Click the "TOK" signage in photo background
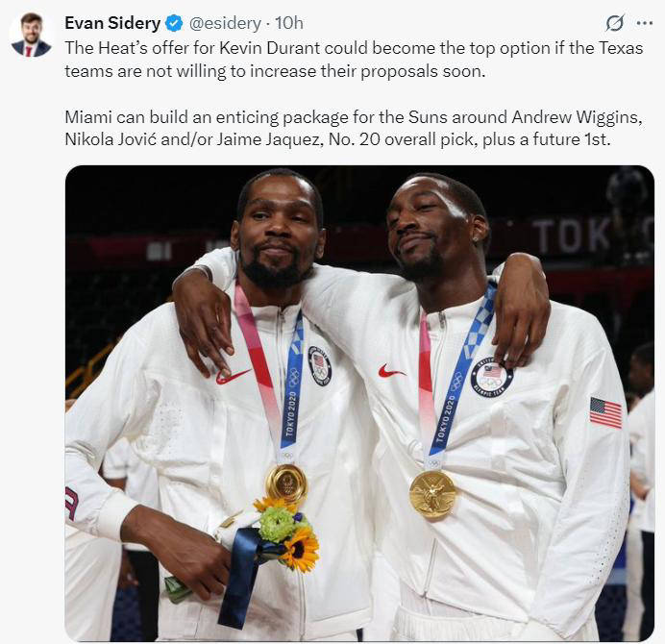This screenshot has width=665, height=644. [571, 235]
